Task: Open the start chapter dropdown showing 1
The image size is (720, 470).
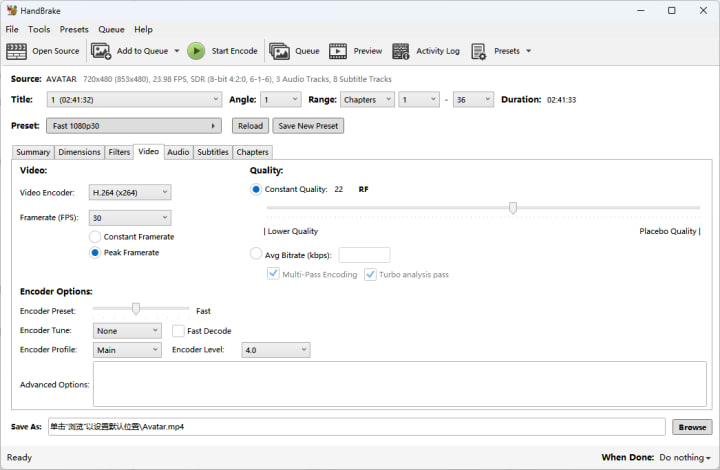Action: pyautogui.click(x=419, y=100)
